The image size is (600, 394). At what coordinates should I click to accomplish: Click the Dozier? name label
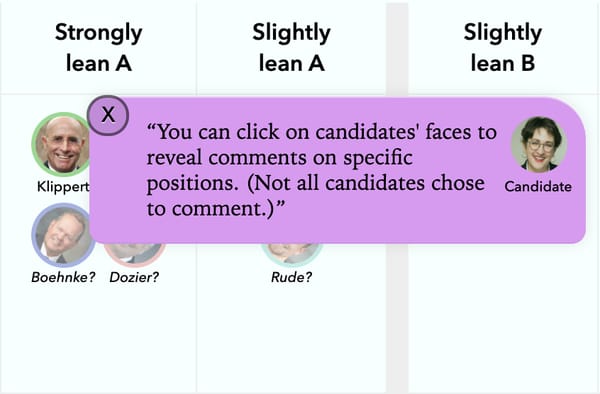pyautogui.click(x=134, y=277)
